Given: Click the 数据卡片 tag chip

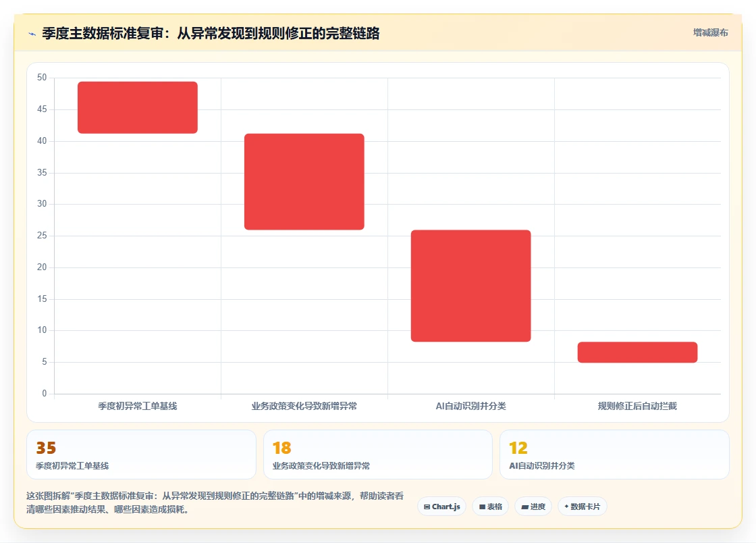Looking at the screenshot, I should (582, 507).
